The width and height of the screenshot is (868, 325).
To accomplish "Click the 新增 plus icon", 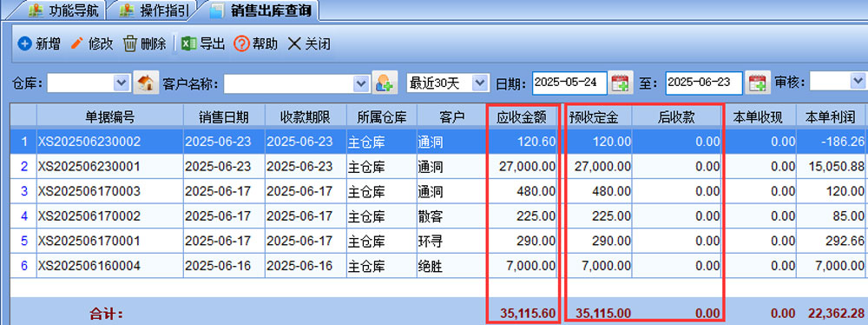I will 24,43.
